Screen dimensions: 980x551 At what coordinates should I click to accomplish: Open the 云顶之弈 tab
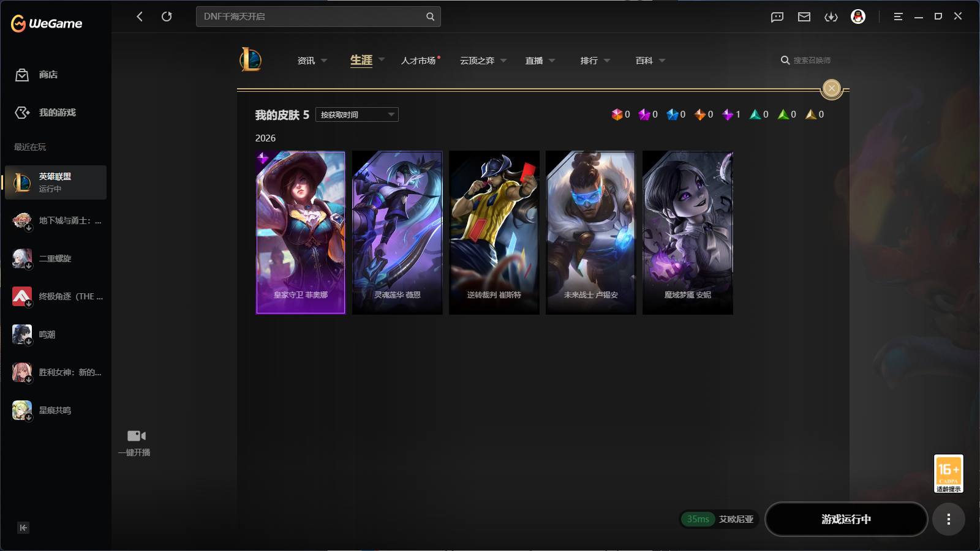tap(477, 61)
